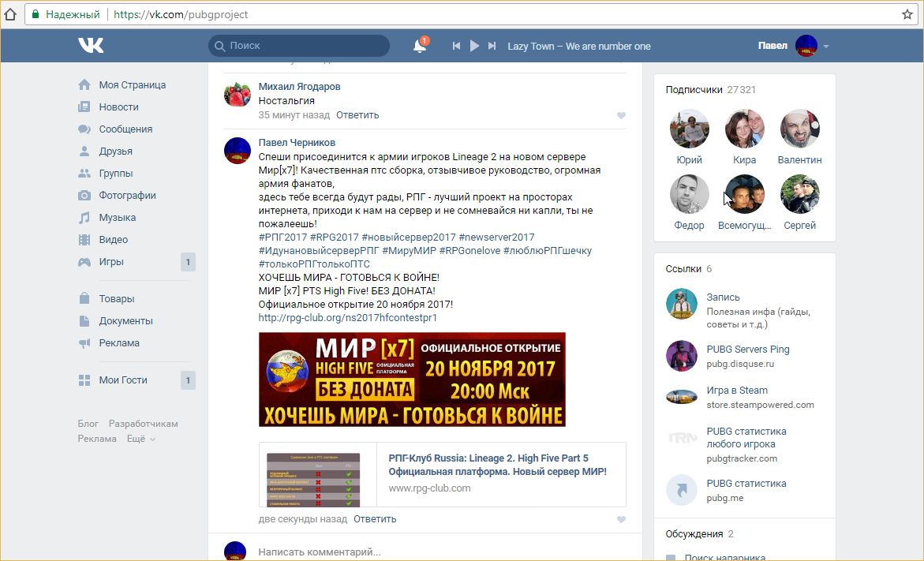Click the VK logo in header
This screenshot has height=561, width=924.
point(91,46)
